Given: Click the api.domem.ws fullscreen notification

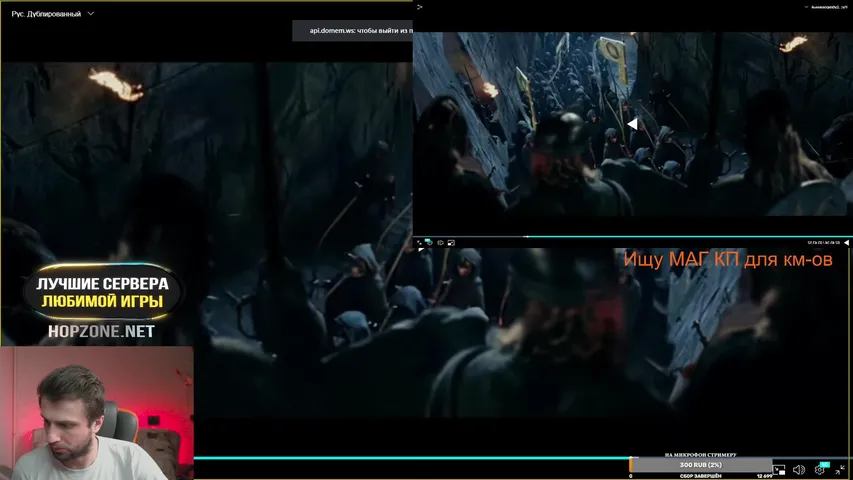Looking at the screenshot, I should (353, 30).
